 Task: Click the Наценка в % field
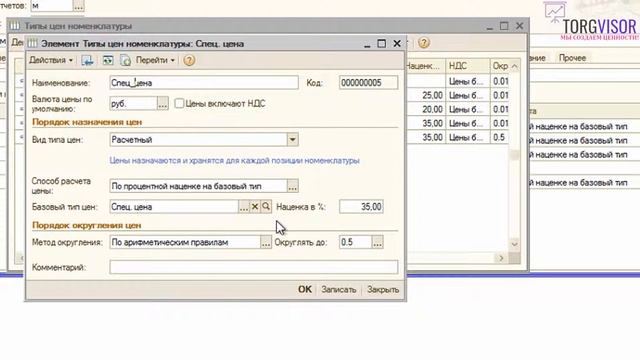361,207
